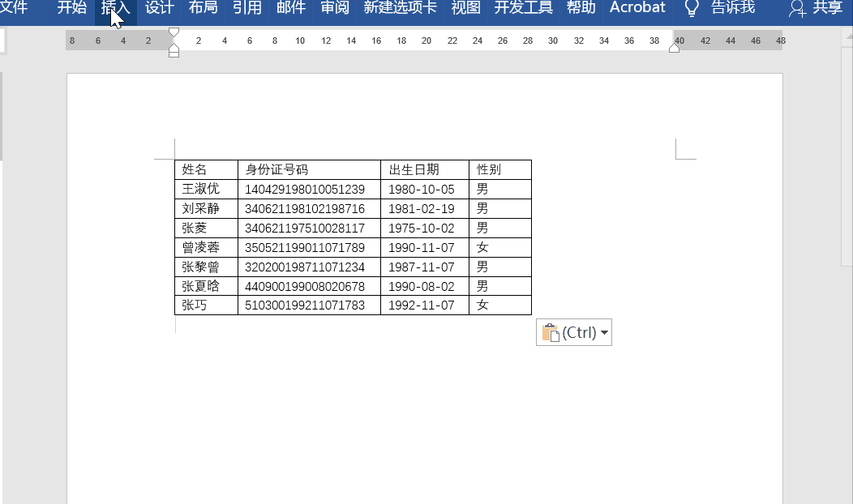Switch to the 开始 ribbon tab
853x504 pixels.
point(72,7)
